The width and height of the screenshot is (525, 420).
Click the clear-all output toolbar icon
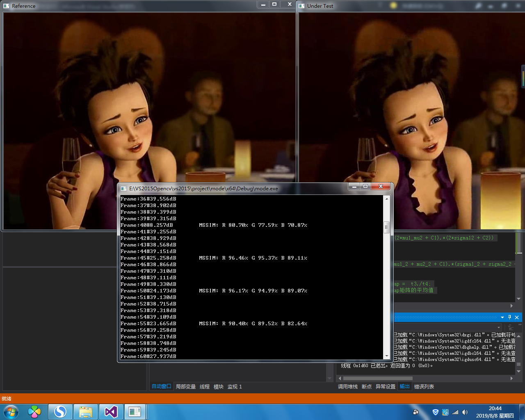pos(511,327)
